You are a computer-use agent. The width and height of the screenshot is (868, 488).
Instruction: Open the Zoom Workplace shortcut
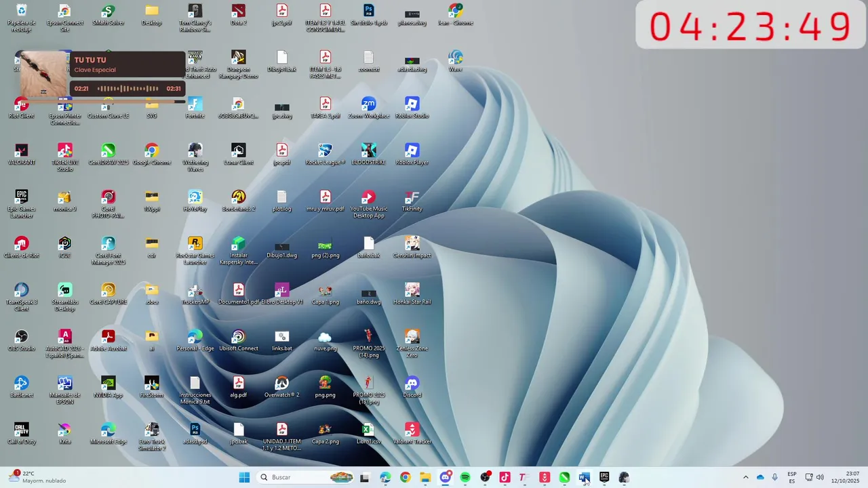click(x=369, y=108)
